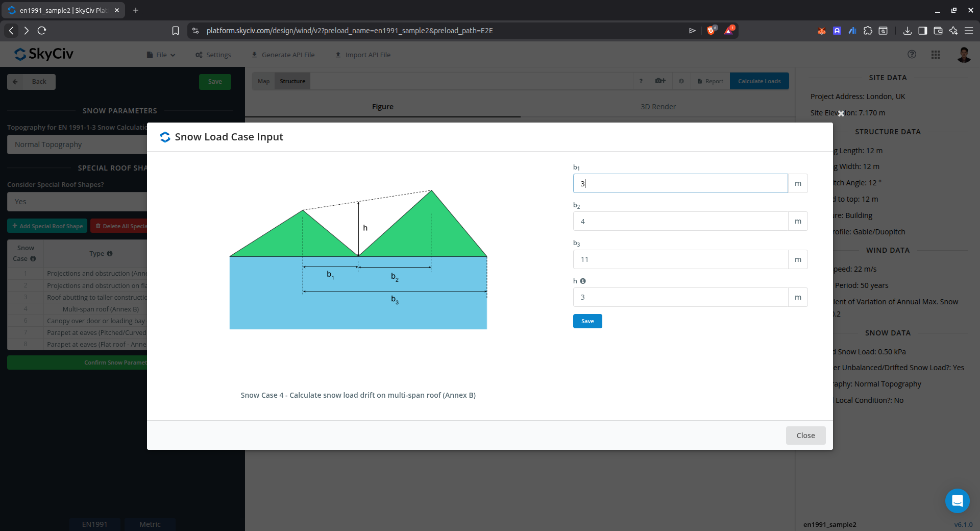Save the snow load case inputs

click(x=587, y=321)
